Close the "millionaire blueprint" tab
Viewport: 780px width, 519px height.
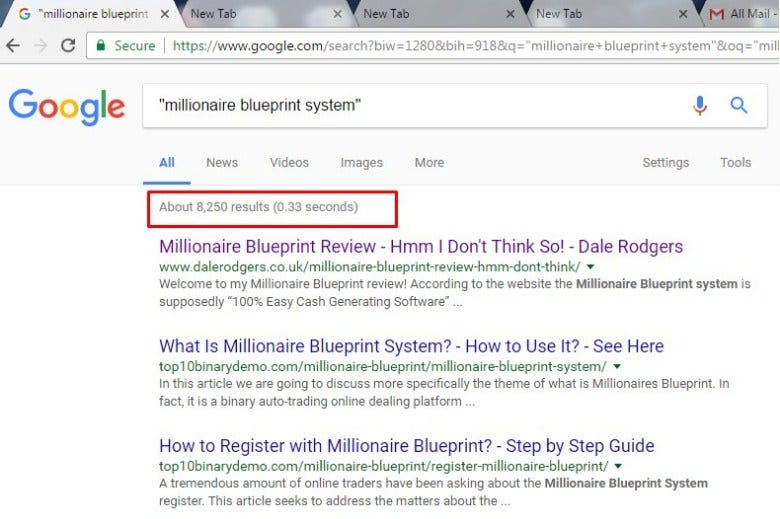[x=165, y=14]
